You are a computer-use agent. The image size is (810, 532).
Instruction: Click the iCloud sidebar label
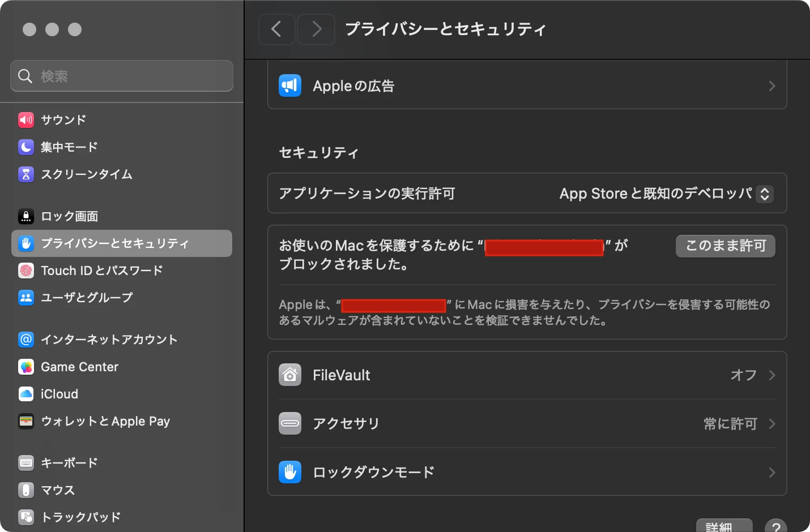click(59, 394)
